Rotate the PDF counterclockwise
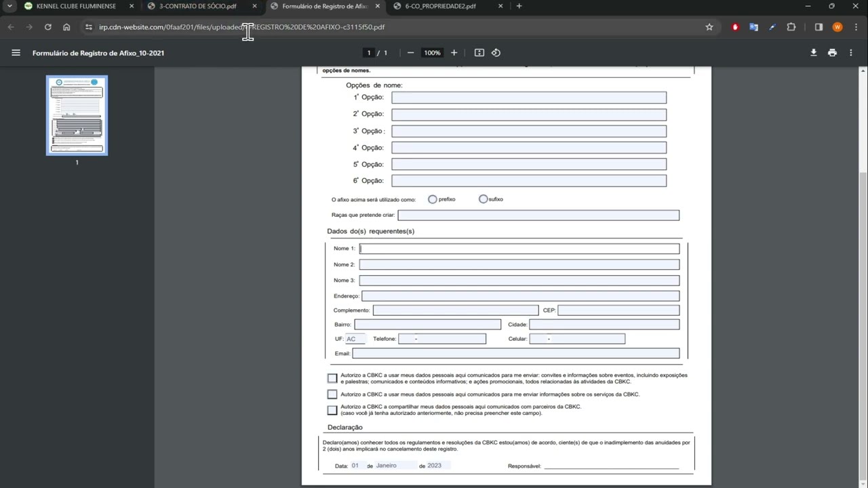Screen dimensions: 868x488 (x=496, y=53)
